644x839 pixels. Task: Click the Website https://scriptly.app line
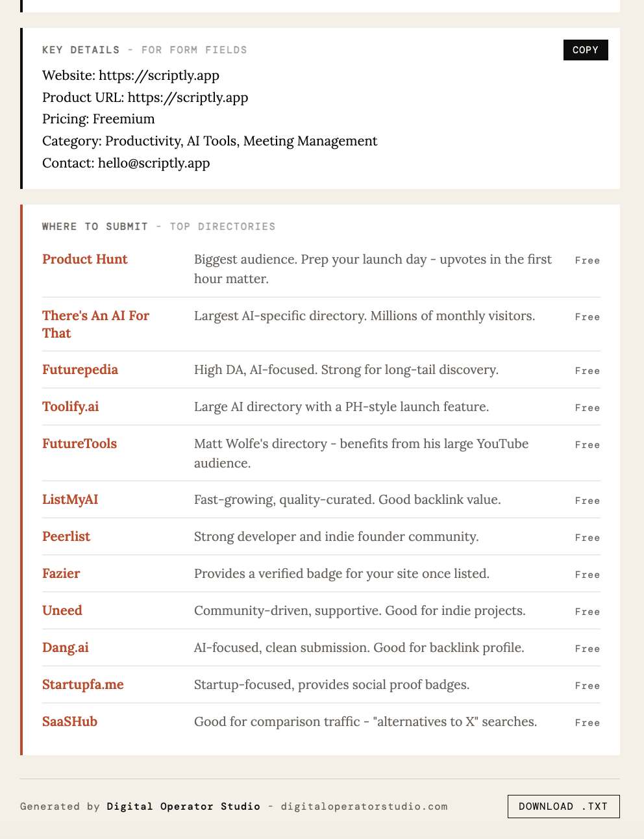[130, 75]
